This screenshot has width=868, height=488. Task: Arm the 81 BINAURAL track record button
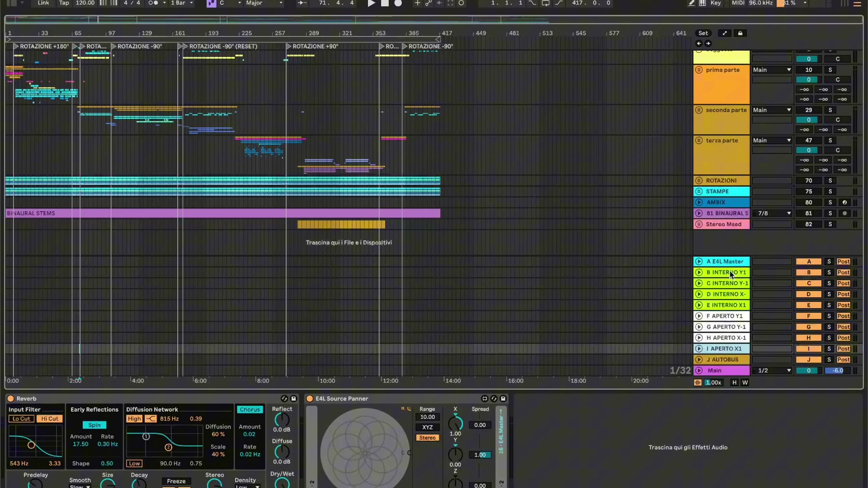(x=844, y=213)
